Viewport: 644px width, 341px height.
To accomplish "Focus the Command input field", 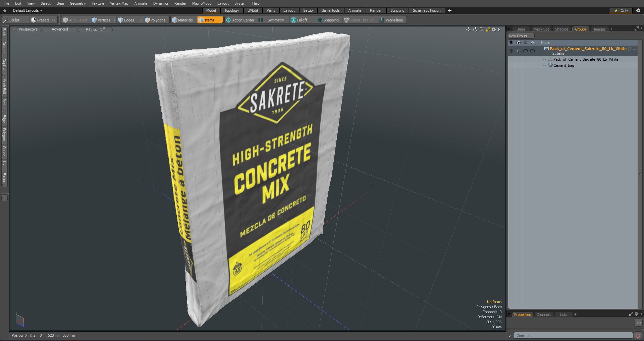I will pyautogui.click(x=573, y=336).
